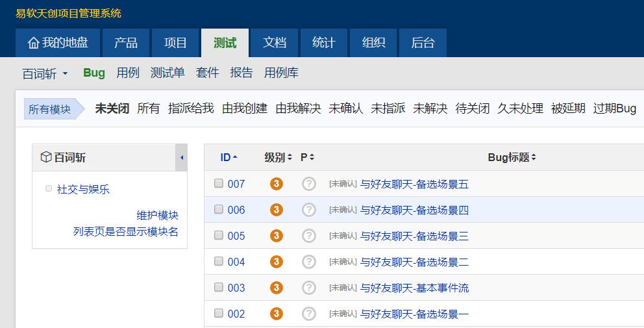Collapse the 百词斩 module side panel
The height and width of the screenshot is (328, 644).
tap(182, 157)
